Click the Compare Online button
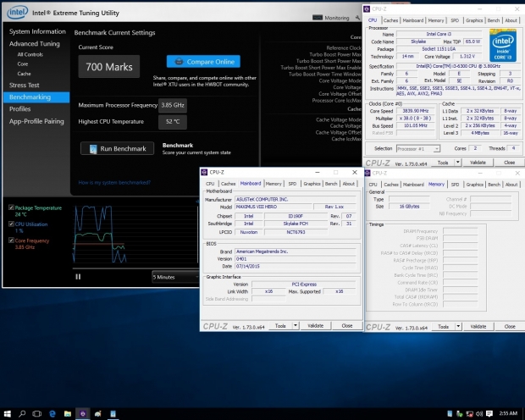The height and width of the screenshot is (420, 525). (203, 62)
